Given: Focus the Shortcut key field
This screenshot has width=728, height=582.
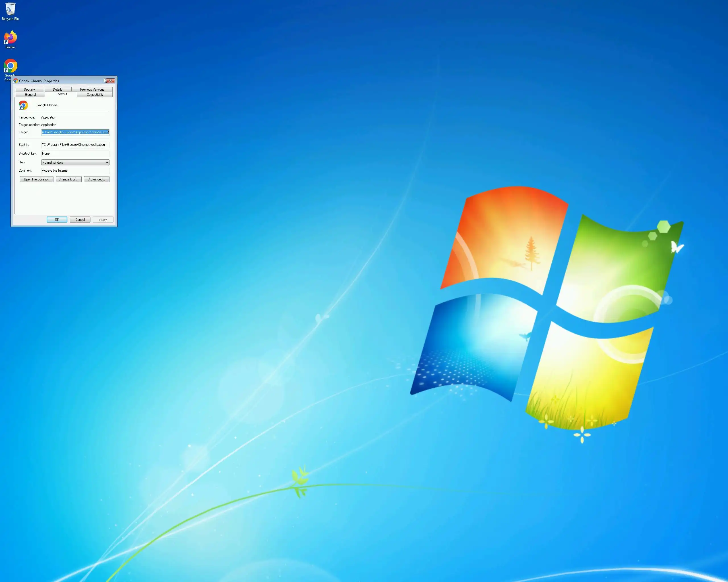Looking at the screenshot, I should pyautogui.click(x=75, y=153).
